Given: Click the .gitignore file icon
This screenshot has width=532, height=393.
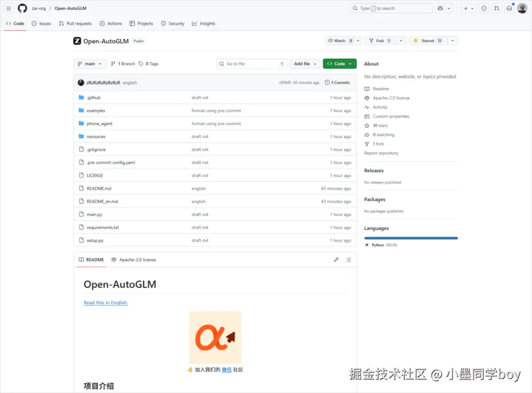Looking at the screenshot, I should 81,149.
